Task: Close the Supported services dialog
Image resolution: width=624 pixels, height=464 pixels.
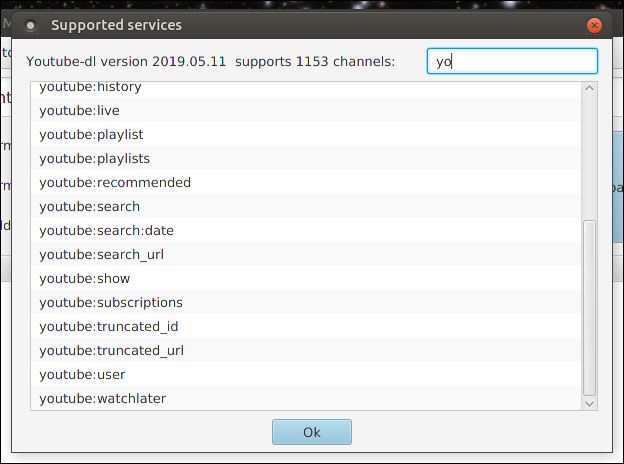Action: point(596,24)
